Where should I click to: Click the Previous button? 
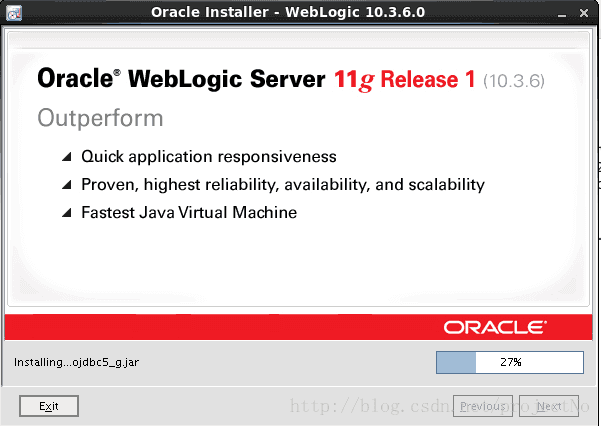click(483, 406)
